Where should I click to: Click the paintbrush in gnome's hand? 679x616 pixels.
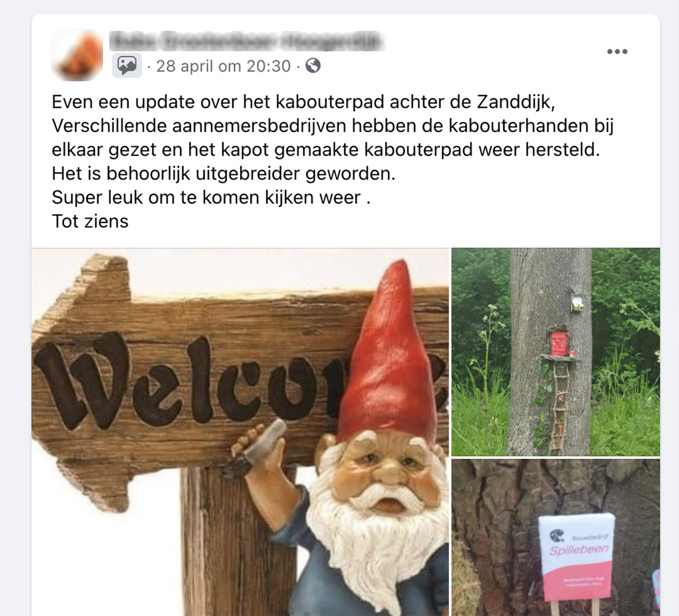tap(256, 448)
